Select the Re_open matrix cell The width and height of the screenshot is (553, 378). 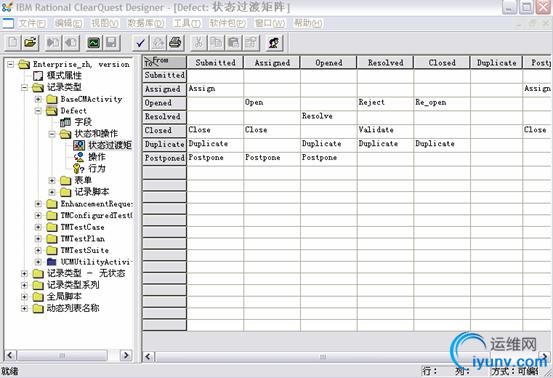pyautogui.click(x=442, y=103)
